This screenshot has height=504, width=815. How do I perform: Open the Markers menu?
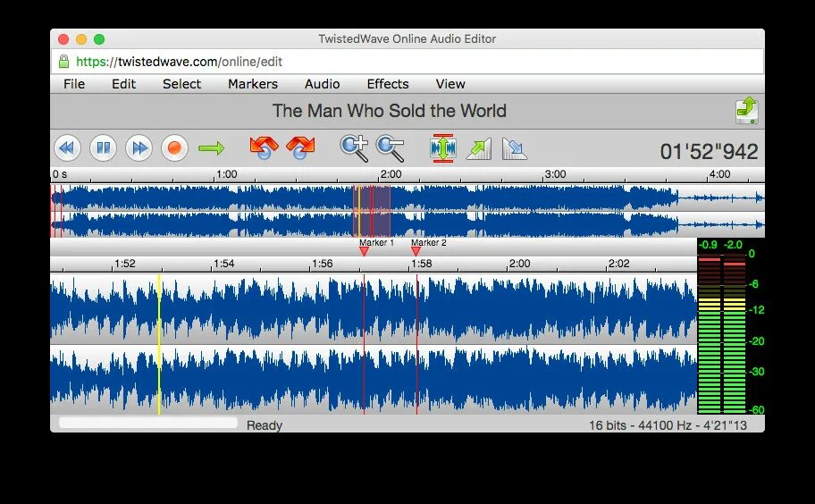click(253, 84)
